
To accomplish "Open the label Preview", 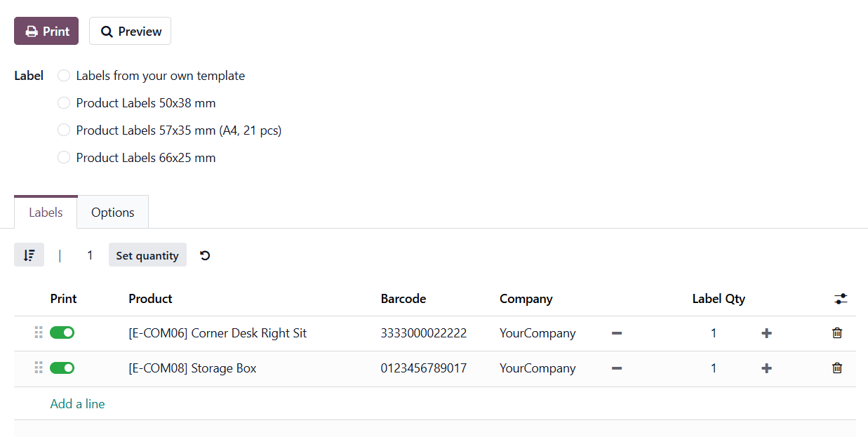I will click(130, 32).
